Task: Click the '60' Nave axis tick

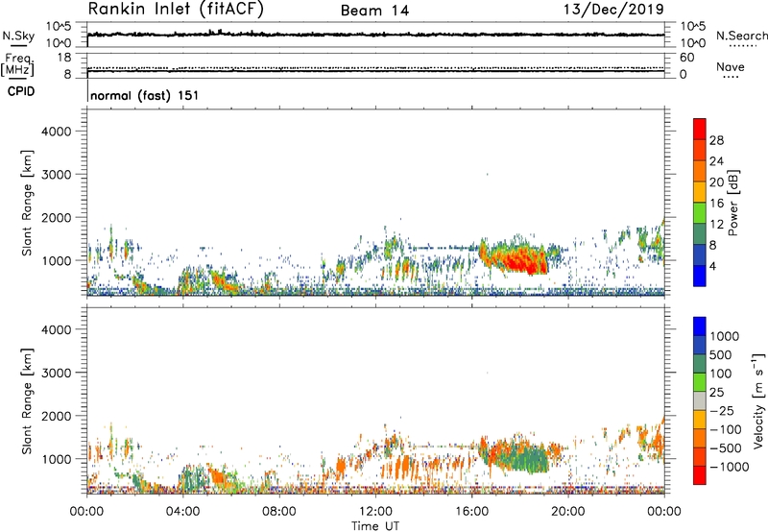Action: [686, 58]
